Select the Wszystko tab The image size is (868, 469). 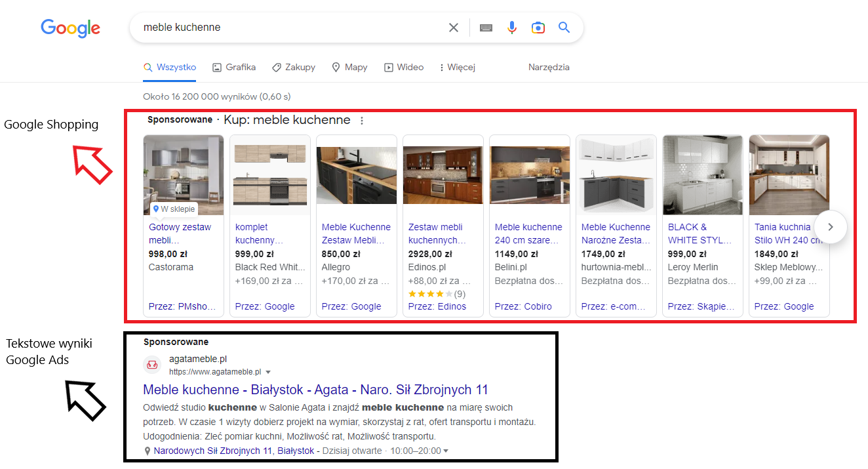[170, 67]
